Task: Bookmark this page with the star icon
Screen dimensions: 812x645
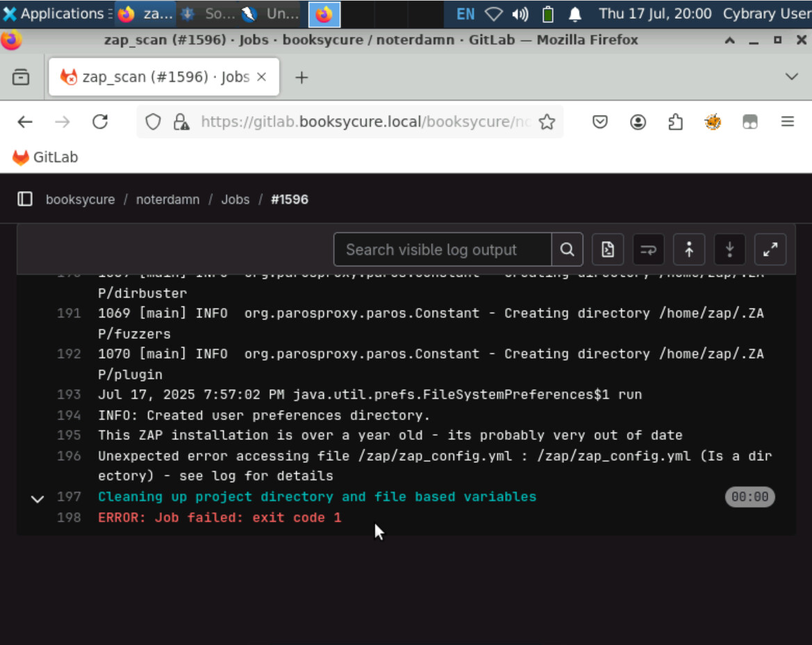Action: pyautogui.click(x=547, y=122)
